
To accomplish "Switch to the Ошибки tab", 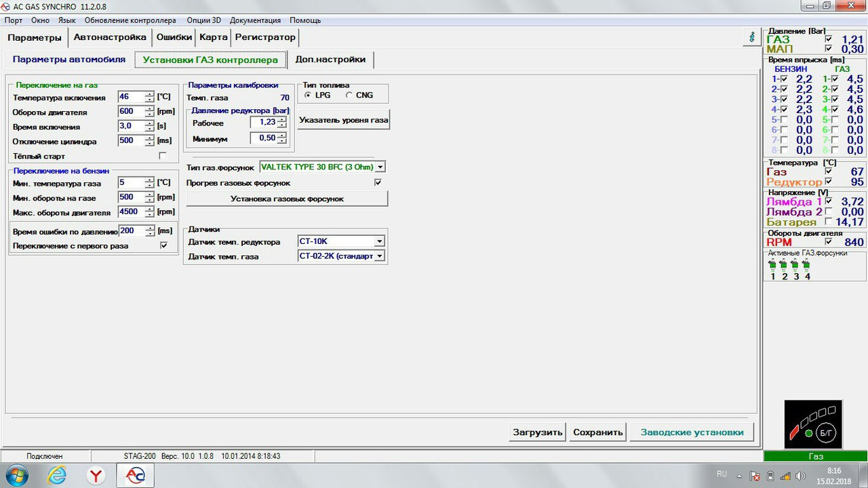I will pos(174,37).
